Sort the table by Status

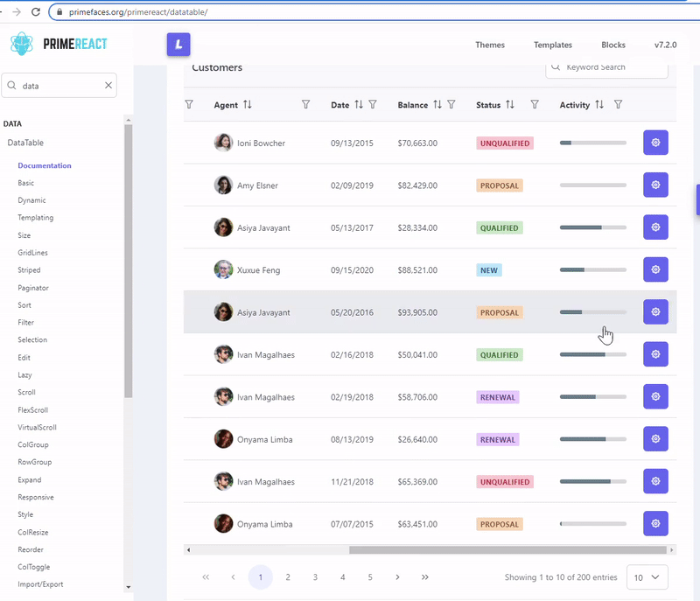(x=510, y=104)
